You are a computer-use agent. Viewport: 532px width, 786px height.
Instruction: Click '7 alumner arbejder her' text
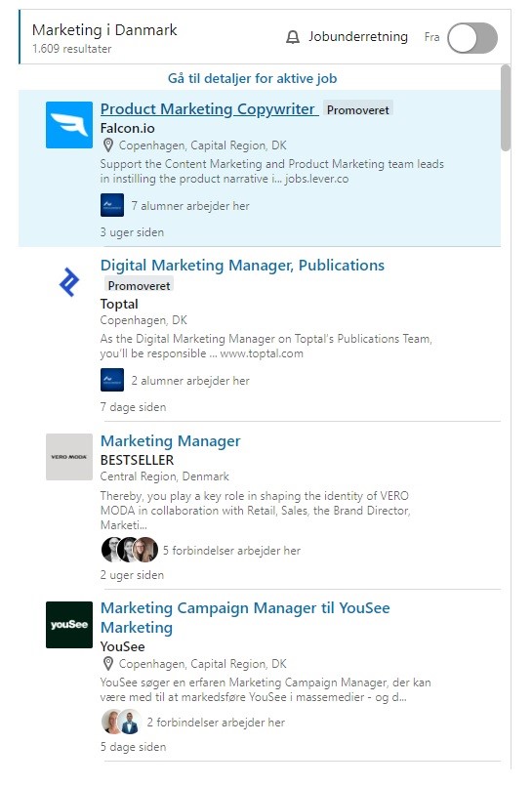click(x=190, y=206)
